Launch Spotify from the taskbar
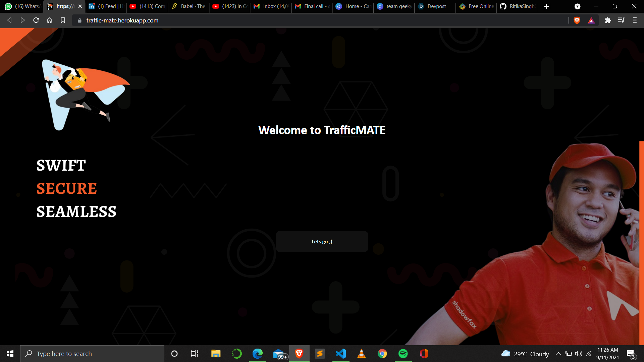This screenshot has width=644, height=362. (x=403, y=354)
